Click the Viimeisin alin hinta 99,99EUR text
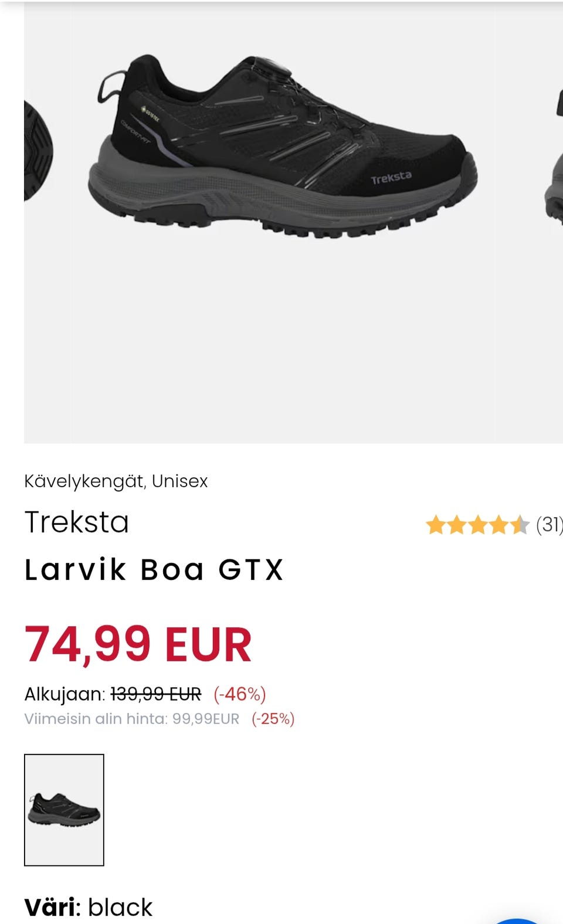This screenshot has width=563, height=924. click(132, 719)
